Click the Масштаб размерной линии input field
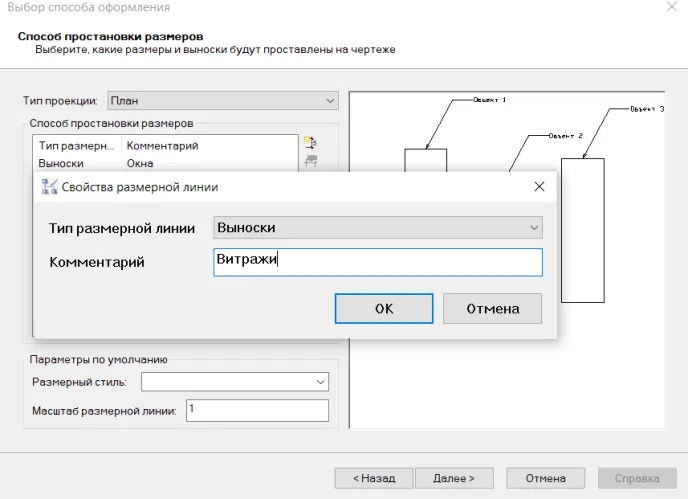 (256, 410)
